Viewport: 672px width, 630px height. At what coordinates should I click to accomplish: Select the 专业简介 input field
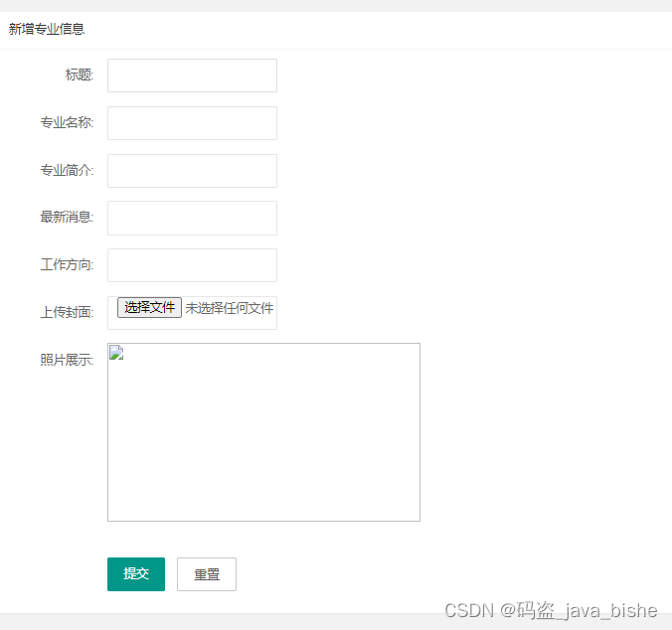(192, 171)
